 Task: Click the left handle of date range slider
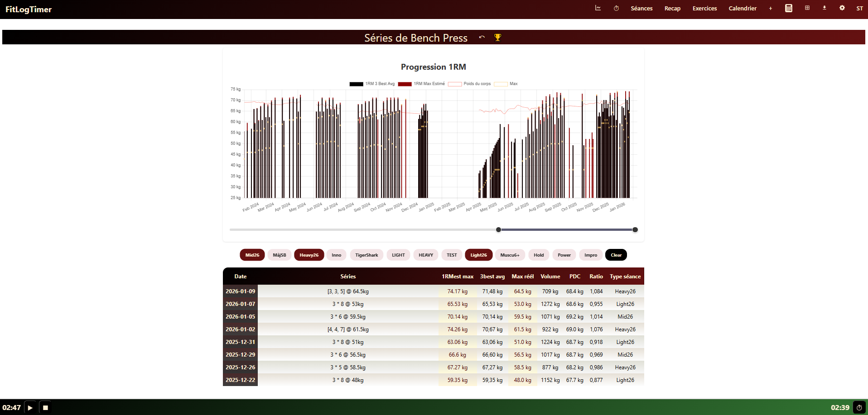pos(499,229)
